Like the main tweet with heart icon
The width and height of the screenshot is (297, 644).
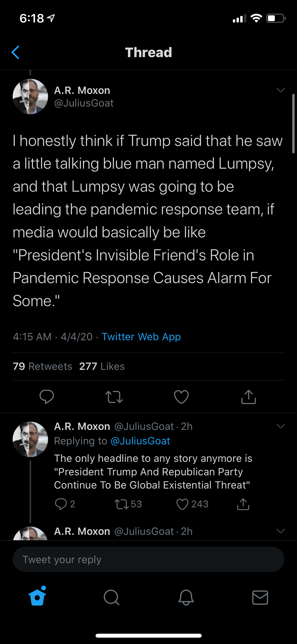(x=181, y=397)
